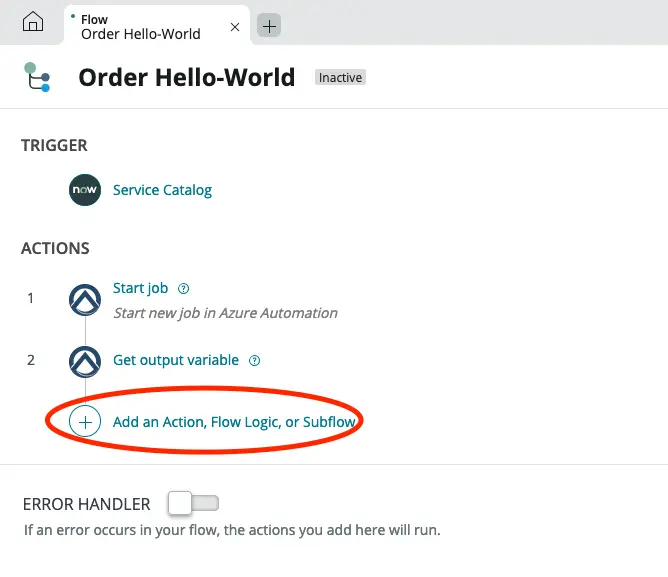The height and width of the screenshot is (577, 668).
Task: Click Add an Action, Flow Logic, or Subflow
Action: 234,422
